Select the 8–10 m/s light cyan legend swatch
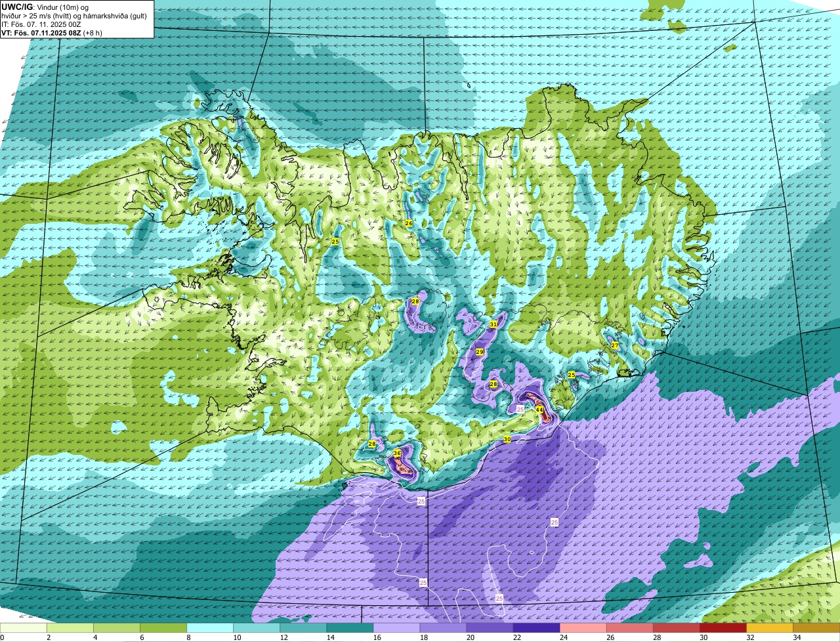The width and height of the screenshot is (840, 642). point(210,628)
